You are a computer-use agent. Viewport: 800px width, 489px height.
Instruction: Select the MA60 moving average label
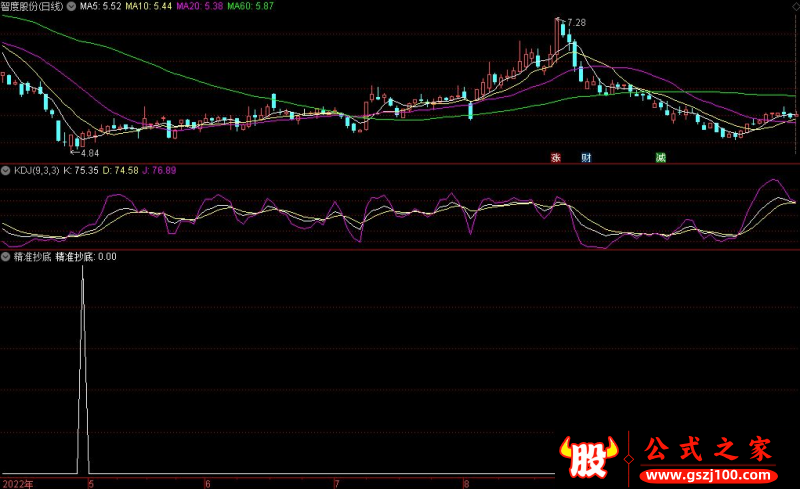[249, 6]
